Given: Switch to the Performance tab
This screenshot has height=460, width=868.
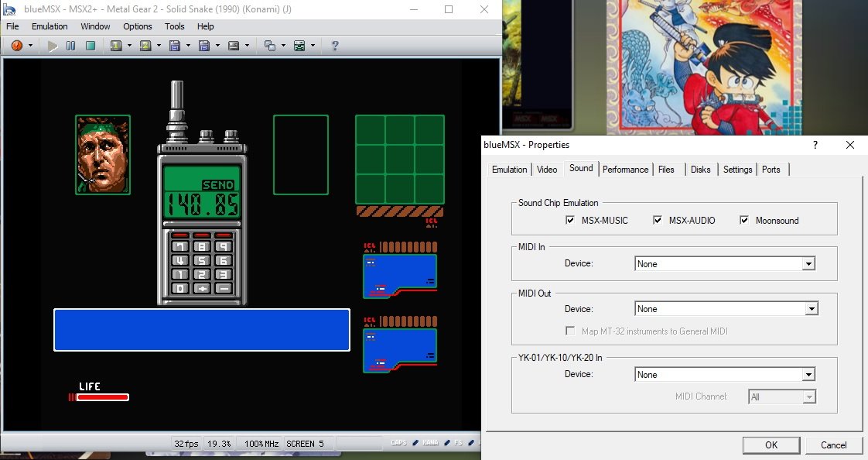Looking at the screenshot, I should point(625,170).
